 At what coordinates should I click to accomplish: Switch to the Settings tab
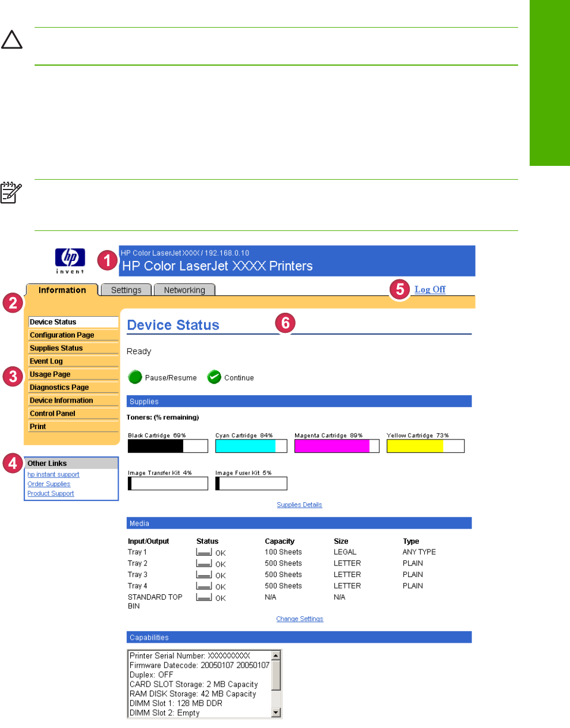(126, 290)
